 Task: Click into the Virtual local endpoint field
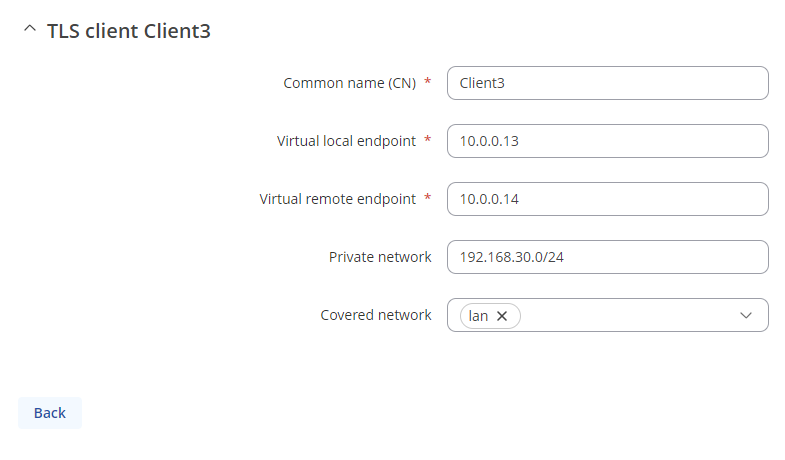pyautogui.click(x=607, y=141)
